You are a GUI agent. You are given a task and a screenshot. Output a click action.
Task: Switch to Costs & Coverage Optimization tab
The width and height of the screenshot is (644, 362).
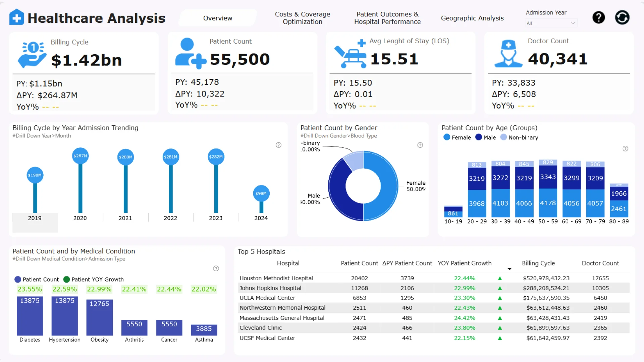[302, 18]
